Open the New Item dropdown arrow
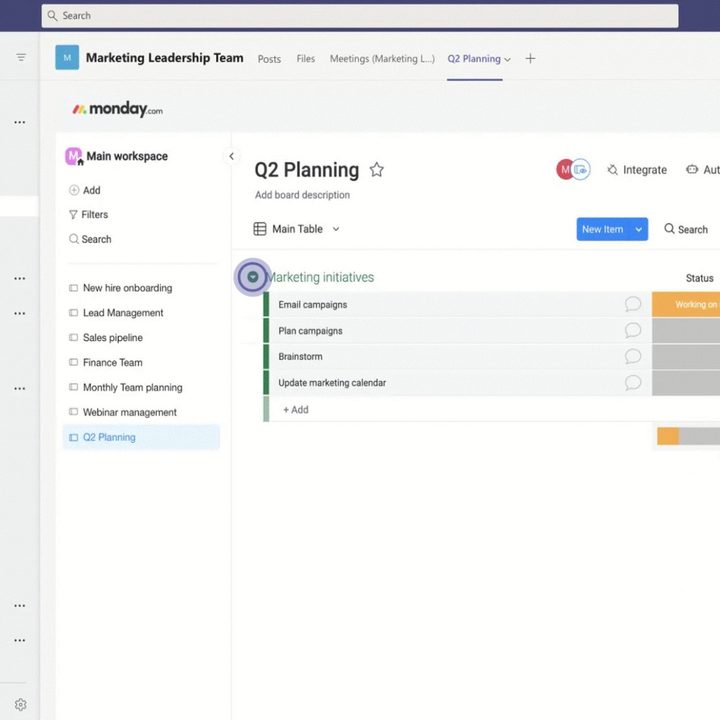This screenshot has height=720, width=720. point(639,229)
